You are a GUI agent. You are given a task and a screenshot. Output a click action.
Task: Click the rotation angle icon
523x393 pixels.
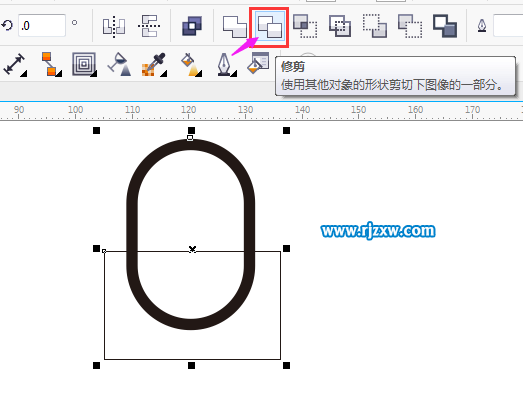tap(7, 26)
